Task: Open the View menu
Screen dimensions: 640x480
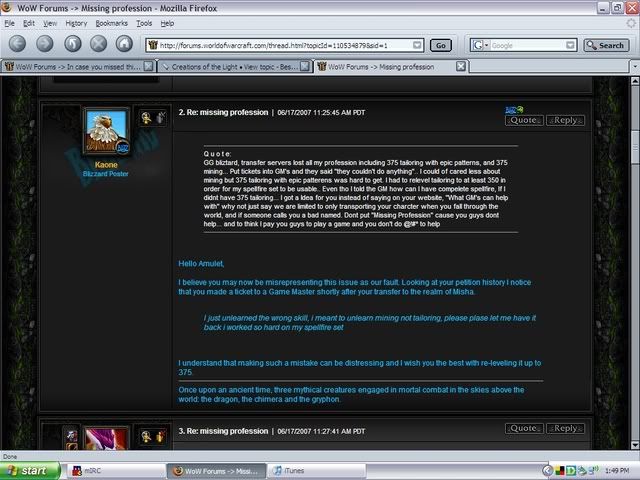Action: (50, 23)
